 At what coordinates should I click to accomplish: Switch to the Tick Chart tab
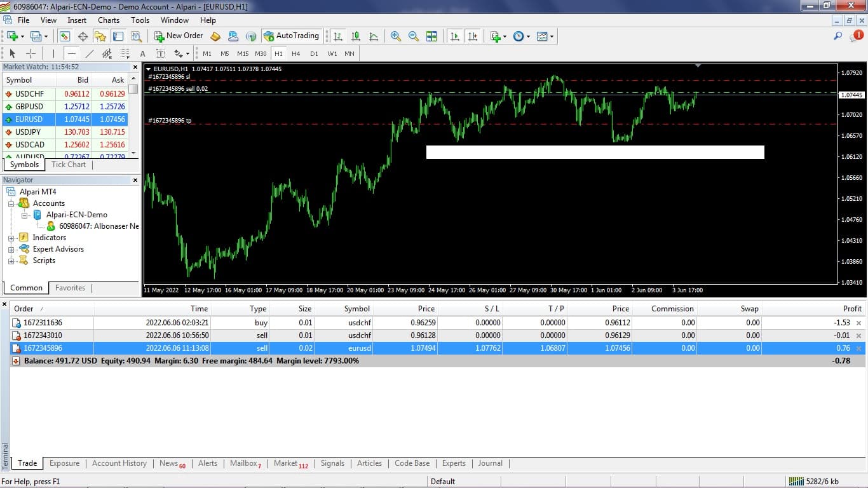69,165
